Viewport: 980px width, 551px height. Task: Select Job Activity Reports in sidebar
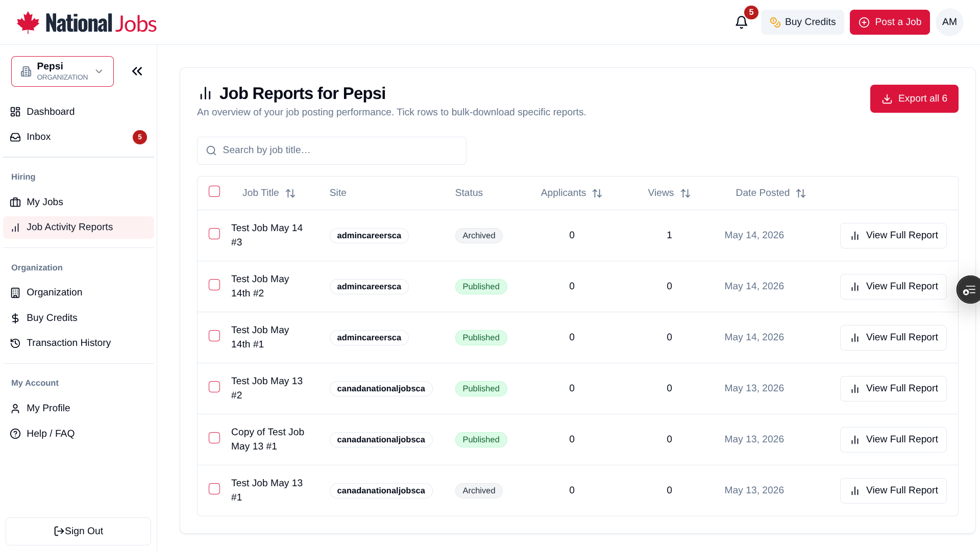point(79,228)
